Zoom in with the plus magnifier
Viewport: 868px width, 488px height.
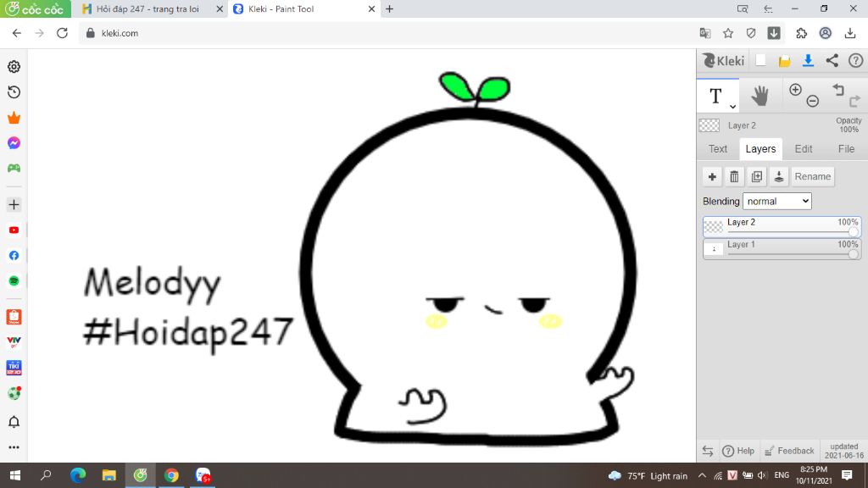pos(795,90)
